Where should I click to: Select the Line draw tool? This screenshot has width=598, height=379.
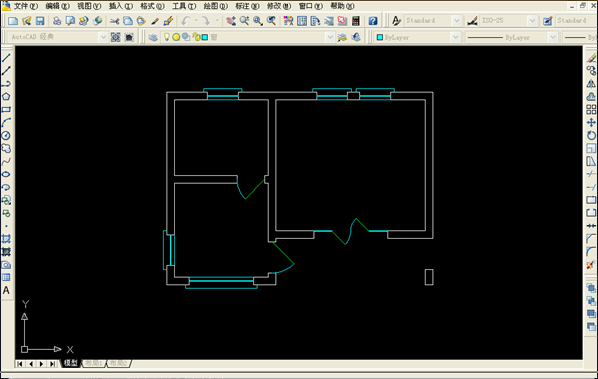6,58
